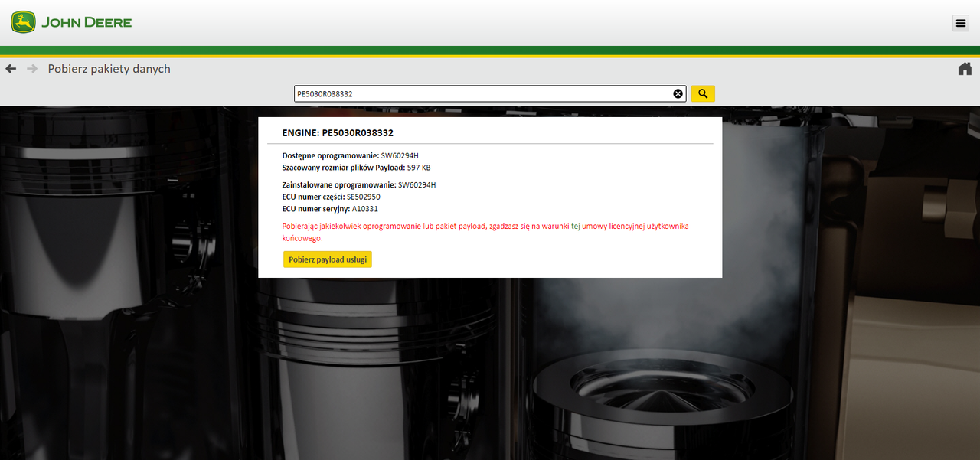Viewport: 980px width, 460px height.
Task: Go back with the left arrow
Action: click(x=11, y=69)
